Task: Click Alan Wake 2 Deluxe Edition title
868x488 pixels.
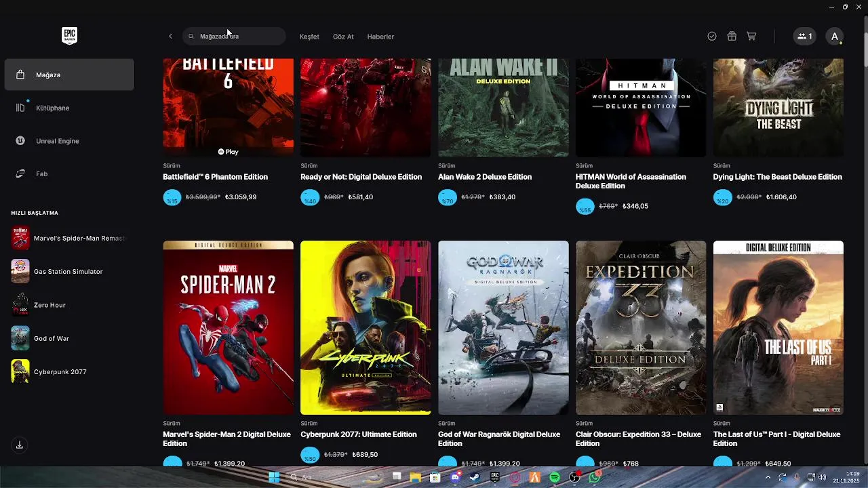Action: [x=485, y=177]
